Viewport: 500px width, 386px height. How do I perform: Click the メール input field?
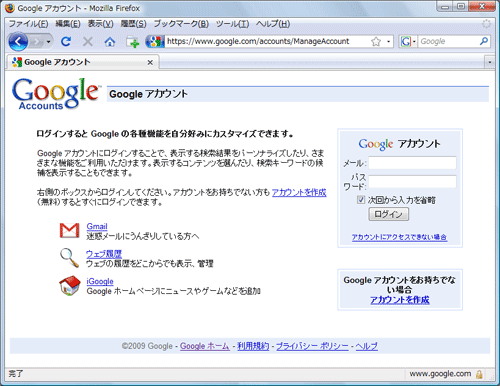coord(412,163)
